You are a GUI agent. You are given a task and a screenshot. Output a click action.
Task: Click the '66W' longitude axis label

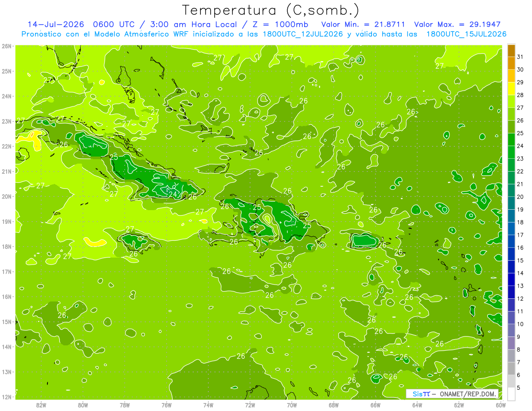click(x=376, y=405)
